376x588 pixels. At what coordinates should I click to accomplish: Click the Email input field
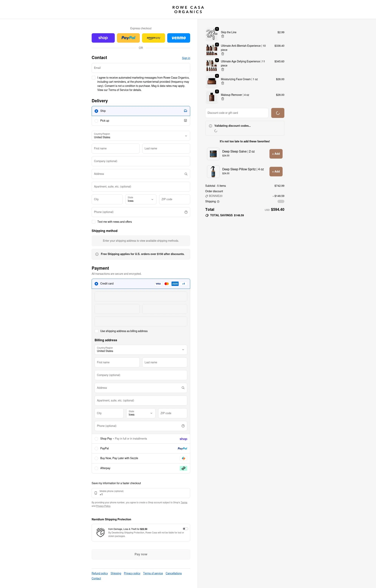(x=141, y=68)
